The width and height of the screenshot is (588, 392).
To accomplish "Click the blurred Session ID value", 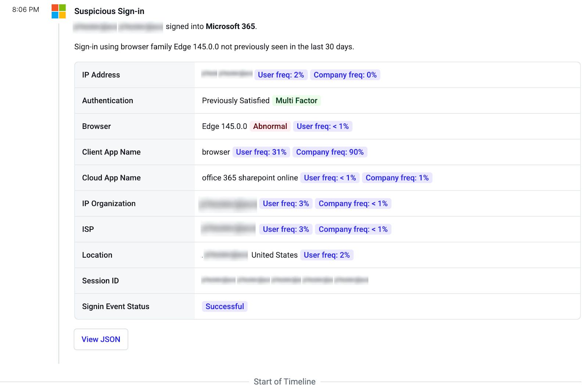I will pyautogui.click(x=285, y=280).
